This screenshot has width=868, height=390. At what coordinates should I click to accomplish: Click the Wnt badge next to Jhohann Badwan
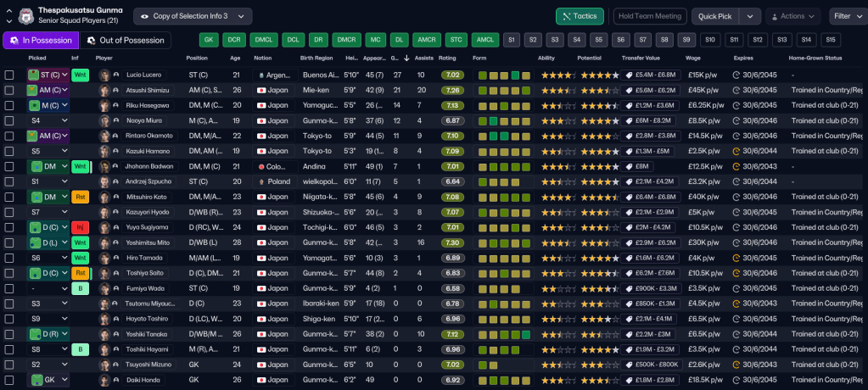coord(80,166)
